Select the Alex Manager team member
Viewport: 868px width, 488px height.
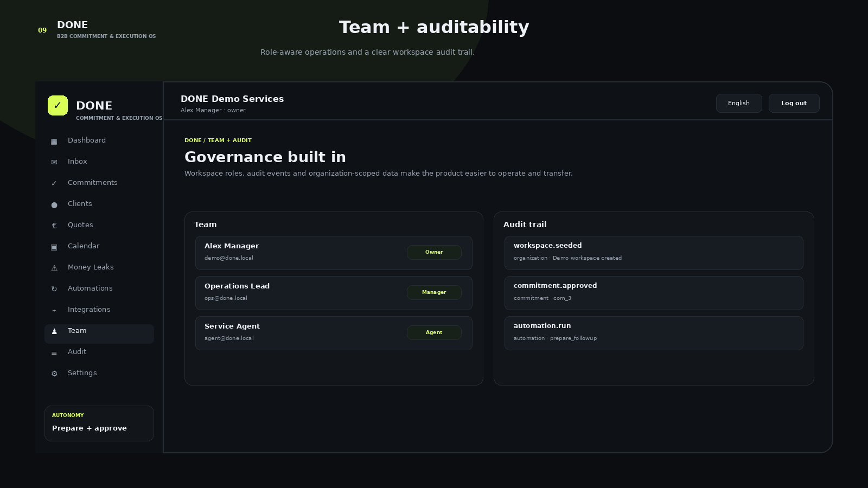[x=334, y=253]
